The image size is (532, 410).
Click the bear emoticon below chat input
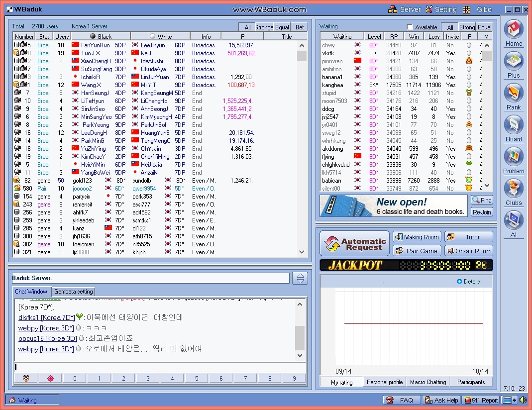coord(26,379)
